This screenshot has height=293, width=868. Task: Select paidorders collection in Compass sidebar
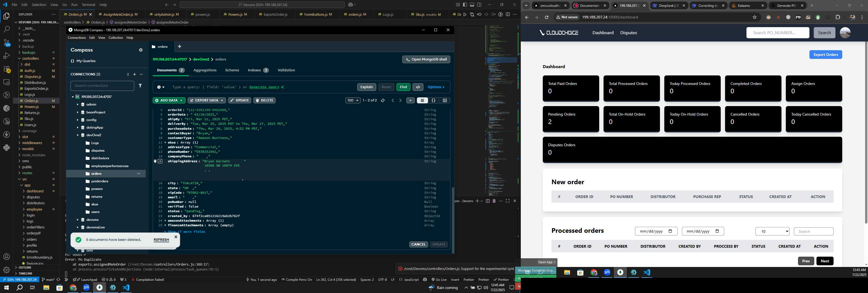[99, 181]
